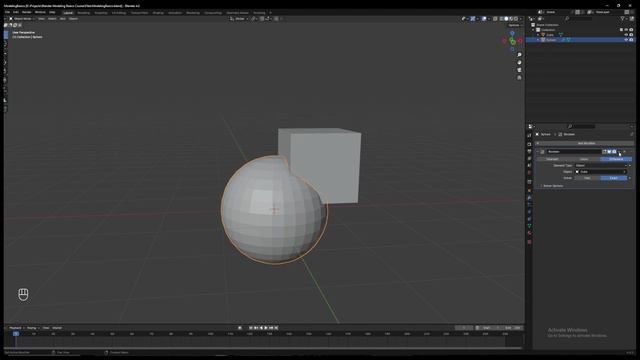Image resolution: width=640 pixels, height=360 pixels.
Task: Click the timeline current frame marker
Action: coord(16,334)
